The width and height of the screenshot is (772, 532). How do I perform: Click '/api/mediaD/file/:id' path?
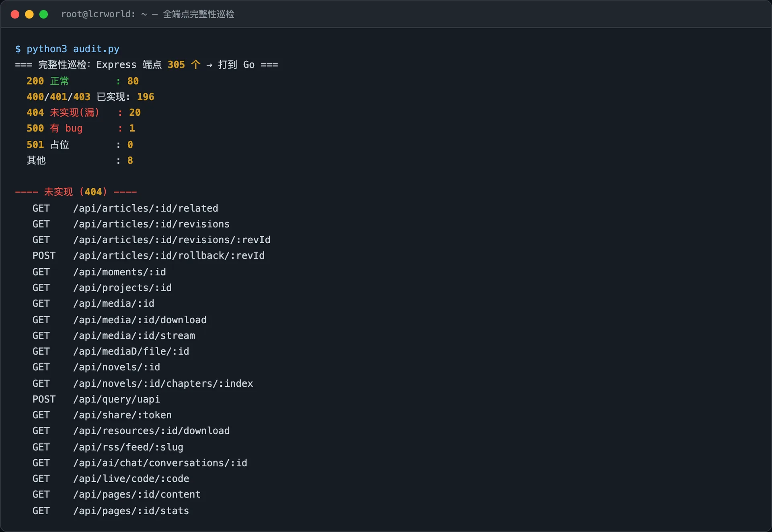131,351
